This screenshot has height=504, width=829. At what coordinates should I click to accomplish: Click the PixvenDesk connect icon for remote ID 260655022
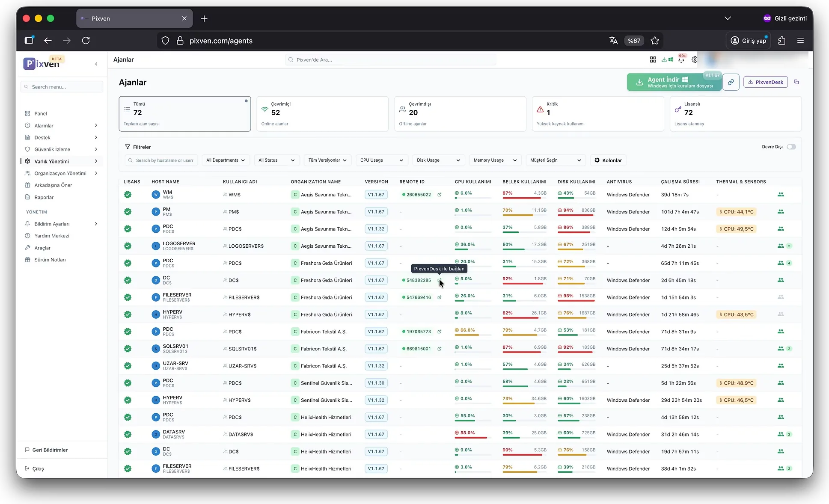[439, 195]
